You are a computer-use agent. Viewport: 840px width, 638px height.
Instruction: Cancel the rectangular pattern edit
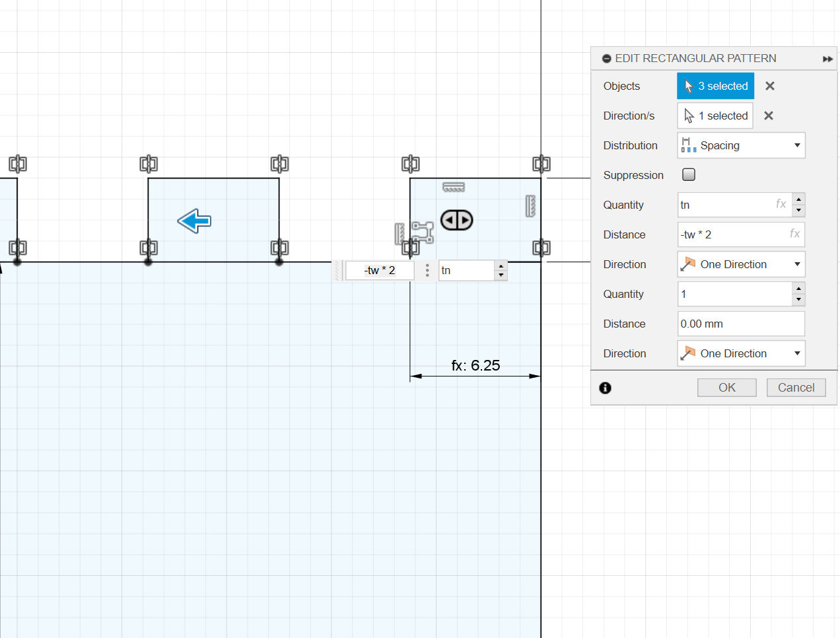(796, 388)
